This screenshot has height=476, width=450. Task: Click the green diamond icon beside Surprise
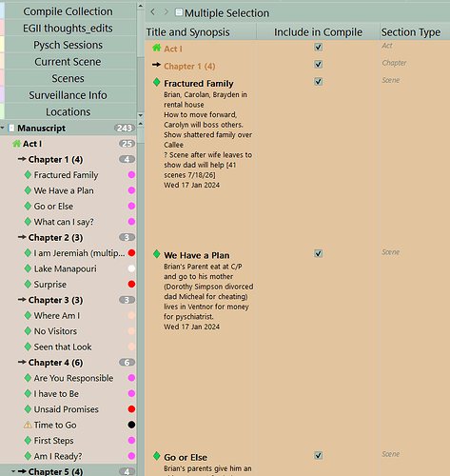28,284
